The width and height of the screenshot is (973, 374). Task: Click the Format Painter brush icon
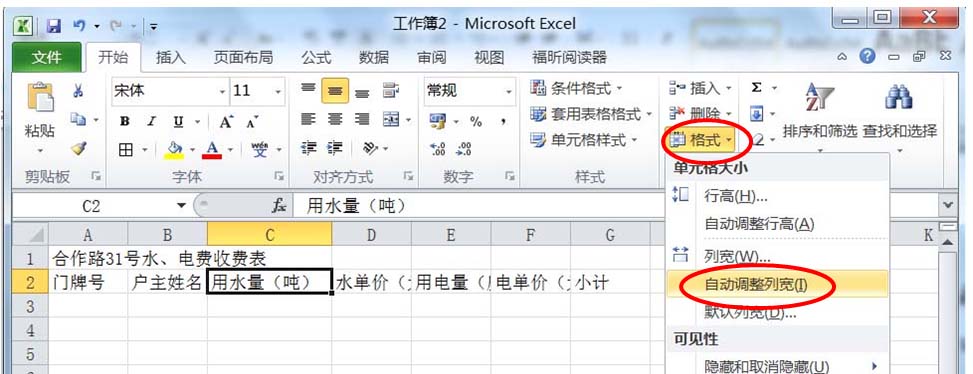tap(78, 148)
